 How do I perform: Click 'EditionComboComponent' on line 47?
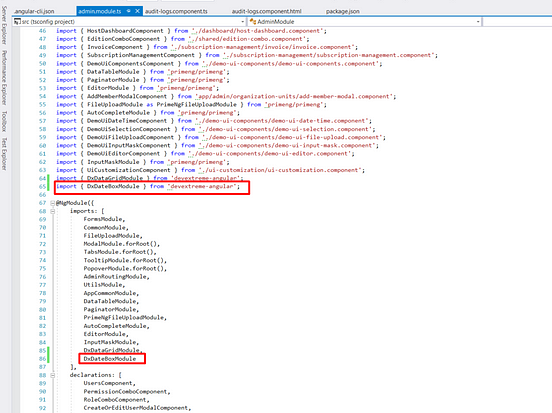[x=123, y=39]
